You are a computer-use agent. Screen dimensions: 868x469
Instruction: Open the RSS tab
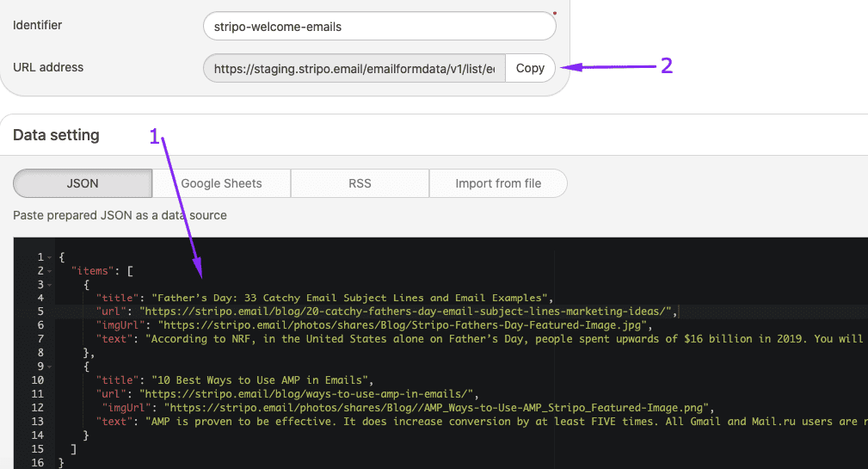[360, 183]
